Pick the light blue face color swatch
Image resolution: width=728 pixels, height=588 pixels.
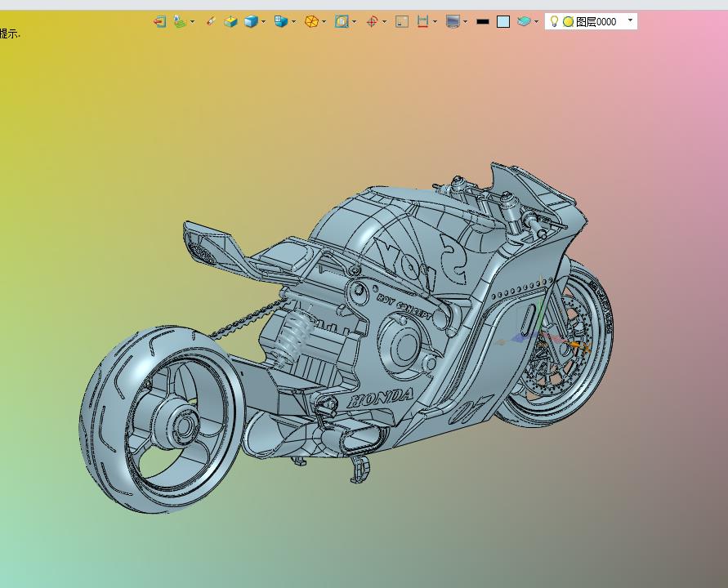(x=503, y=22)
